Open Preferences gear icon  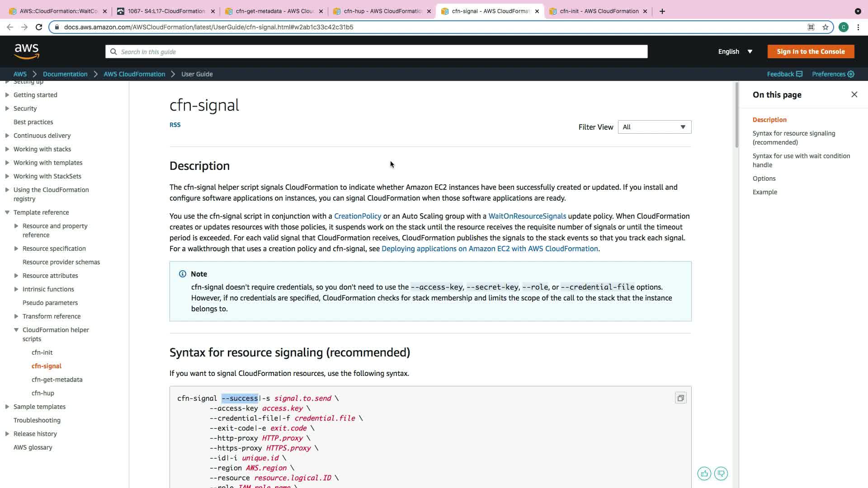(851, 74)
